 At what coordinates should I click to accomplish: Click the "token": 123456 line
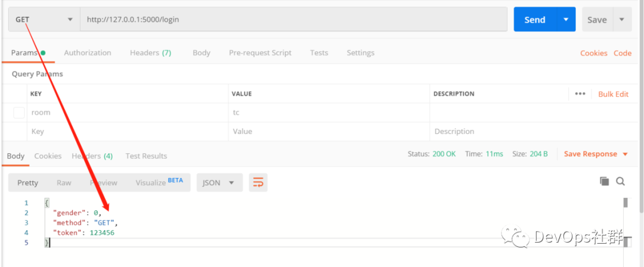coord(83,232)
